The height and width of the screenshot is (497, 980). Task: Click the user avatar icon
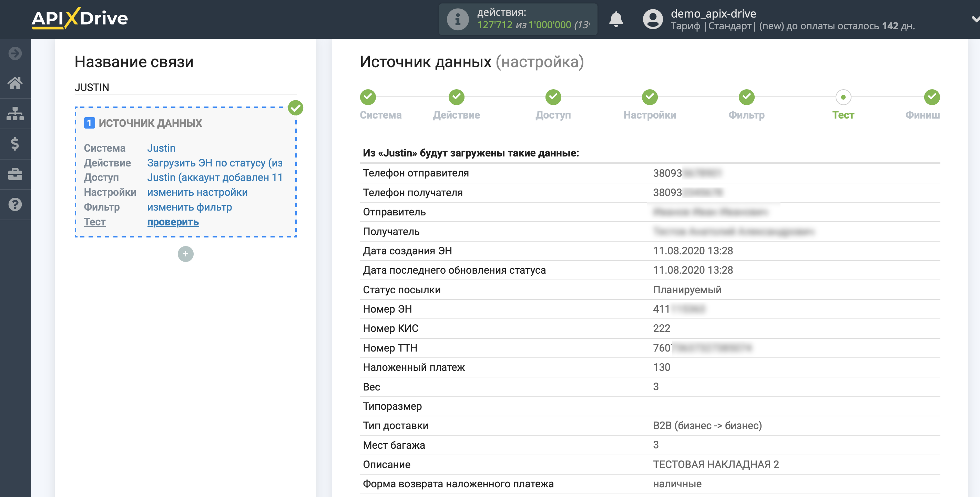(653, 19)
